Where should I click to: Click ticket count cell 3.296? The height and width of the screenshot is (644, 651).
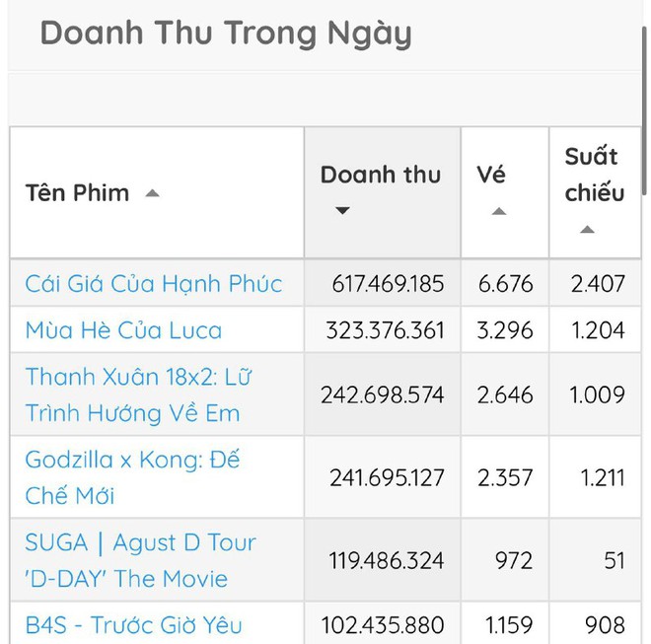(506, 330)
